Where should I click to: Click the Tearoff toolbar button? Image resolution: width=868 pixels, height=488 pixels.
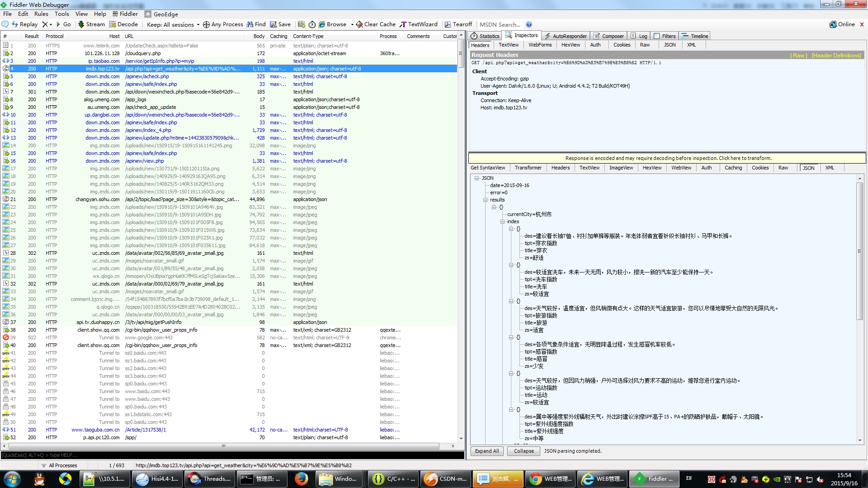coord(458,24)
